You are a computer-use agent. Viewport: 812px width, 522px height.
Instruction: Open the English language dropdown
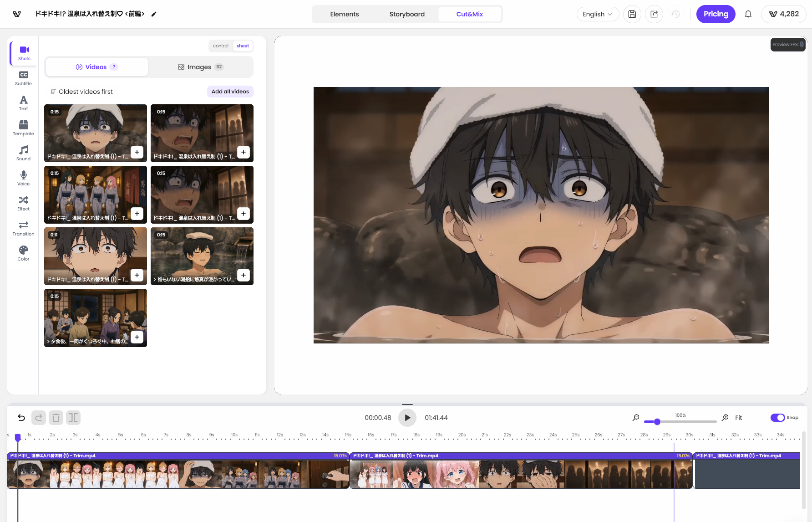(x=598, y=14)
